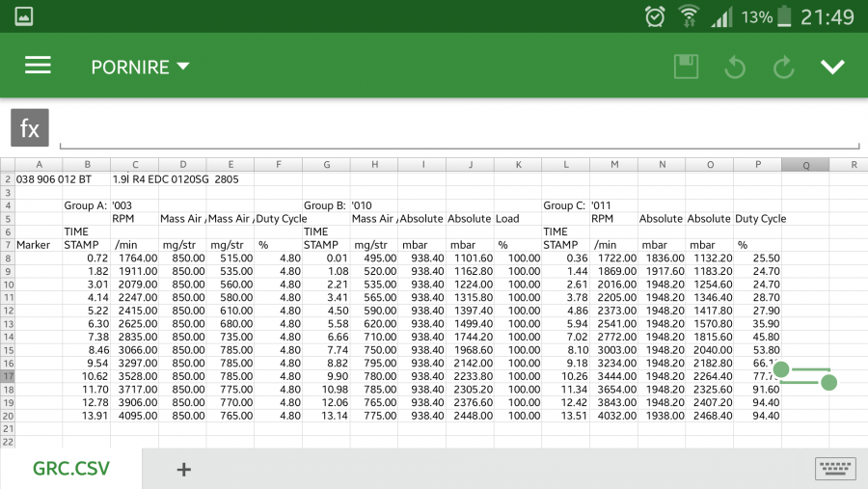The height and width of the screenshot is (489, 868).
Task: Tap the redo arrow icon
Action: (783, 67)
